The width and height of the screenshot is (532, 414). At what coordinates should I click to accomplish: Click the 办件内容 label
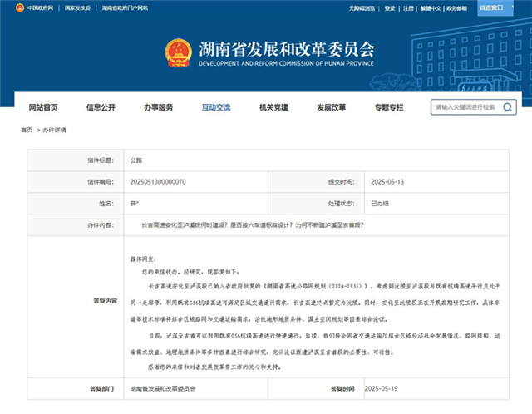click(101, 225)
